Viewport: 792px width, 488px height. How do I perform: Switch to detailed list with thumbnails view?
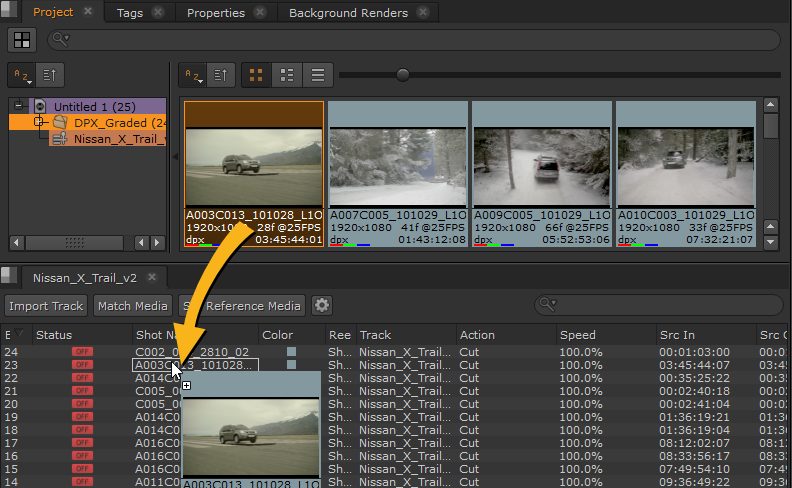287,75
